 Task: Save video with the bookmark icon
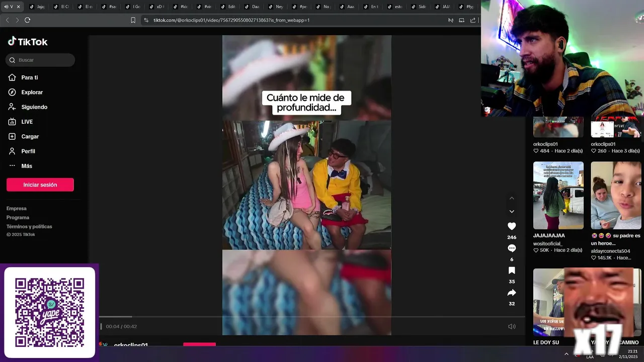pos(512,270)
